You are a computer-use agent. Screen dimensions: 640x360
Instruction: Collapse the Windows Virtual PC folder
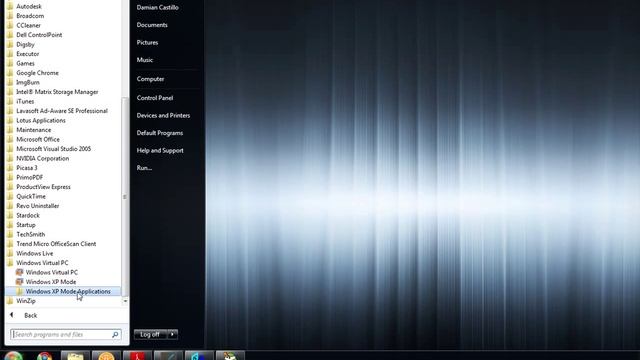pyautogui.click(x=42, y=263)
